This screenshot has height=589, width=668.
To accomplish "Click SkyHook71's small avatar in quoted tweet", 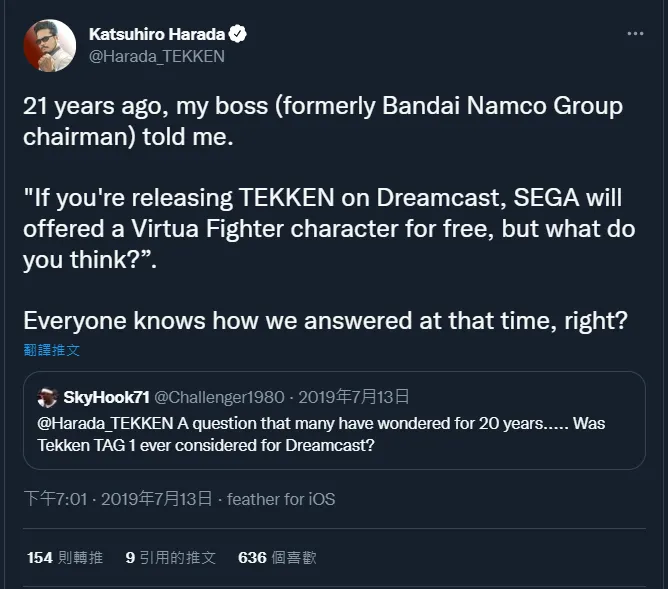I will click(x=46, y=398).
